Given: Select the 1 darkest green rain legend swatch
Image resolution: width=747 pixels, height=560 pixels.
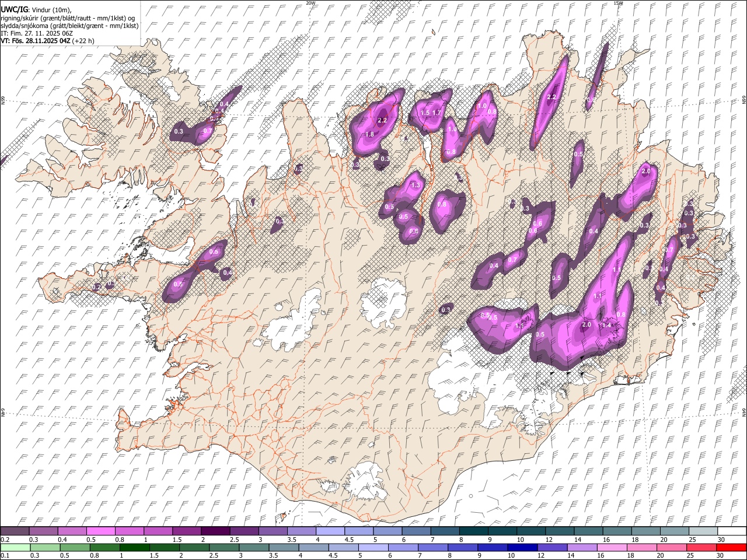Looking at the screenshot, I should click(135, 548).
